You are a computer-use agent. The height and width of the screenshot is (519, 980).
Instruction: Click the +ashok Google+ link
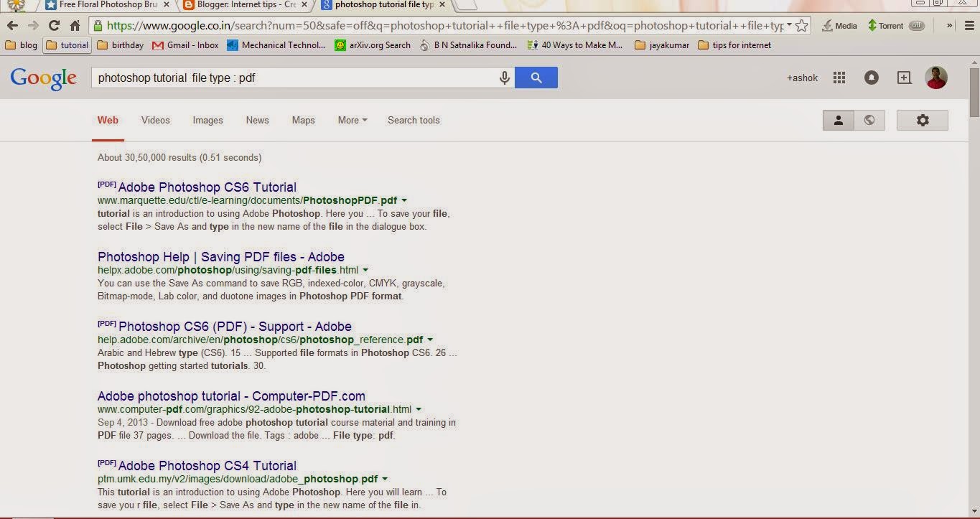pyautogui.click(x=802, y=78)
